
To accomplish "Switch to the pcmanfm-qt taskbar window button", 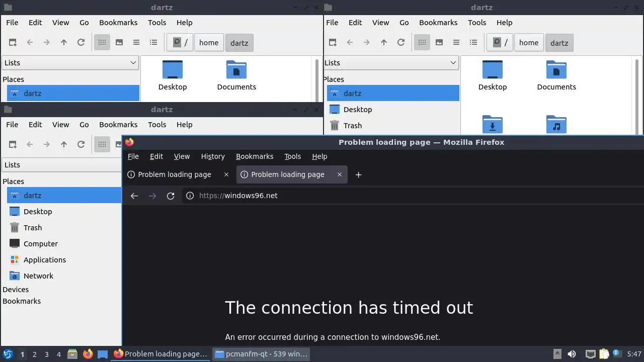I will click(x=261, y=354).
